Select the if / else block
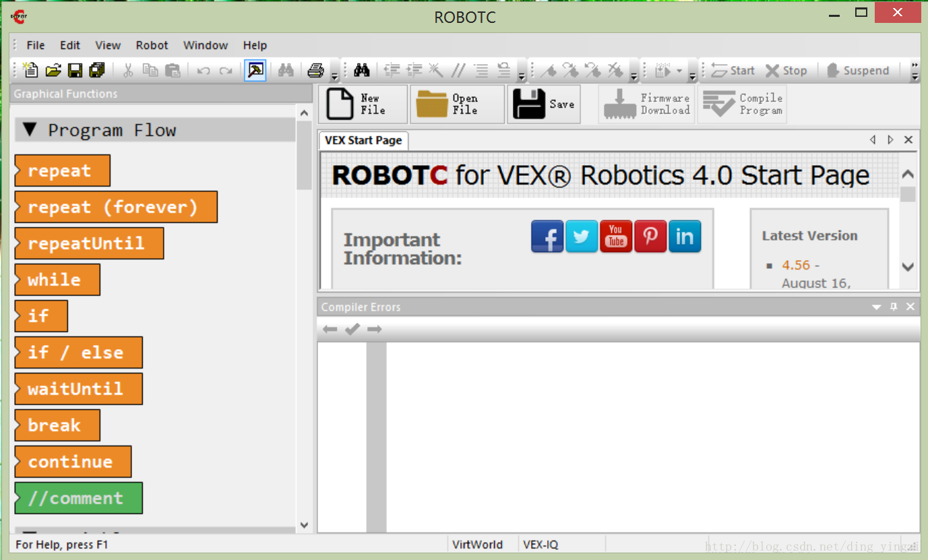 pos(78,352)
